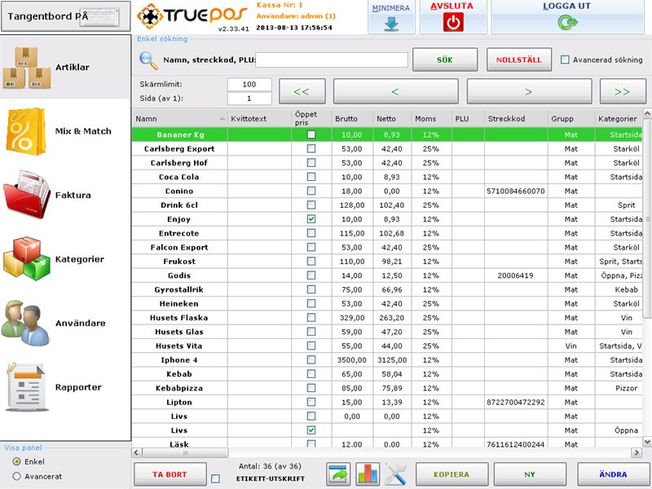Sort table by Namn column header
The width and height of the screenshot is (652, 489).
tap(180, 119)
